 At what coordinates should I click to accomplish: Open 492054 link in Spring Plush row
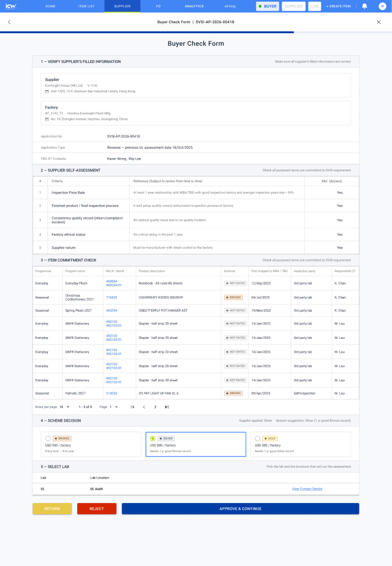coord(112,311)
